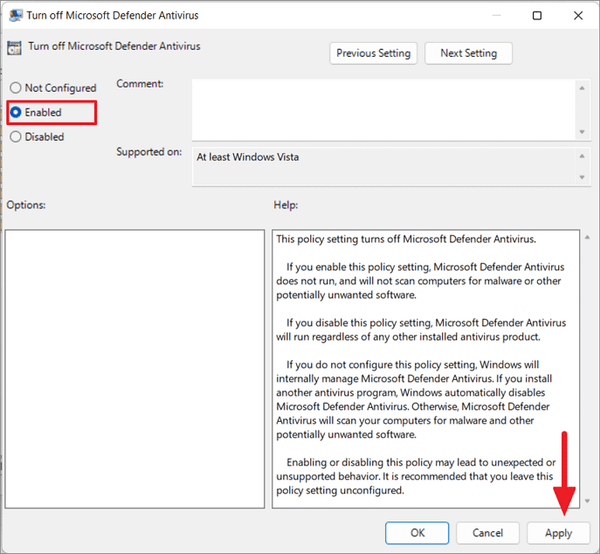Confirm with the OK button
The height and width of the screenshot is (554, 600).
coord(417,533)
